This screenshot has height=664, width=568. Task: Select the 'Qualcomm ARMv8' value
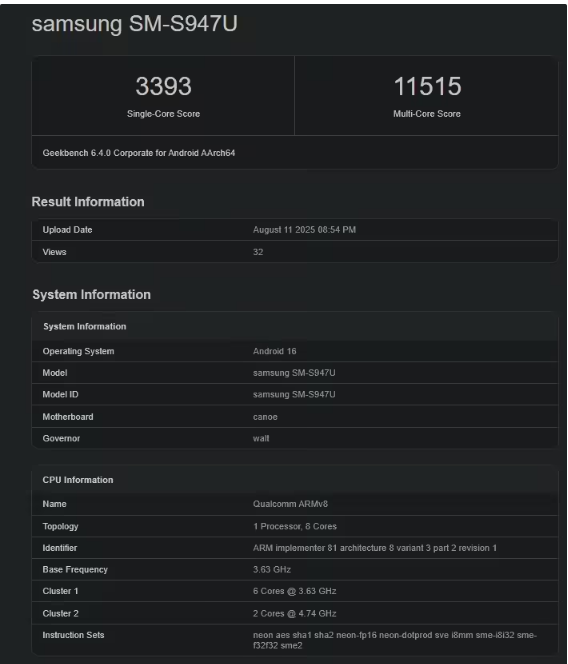tap(290, 504)
